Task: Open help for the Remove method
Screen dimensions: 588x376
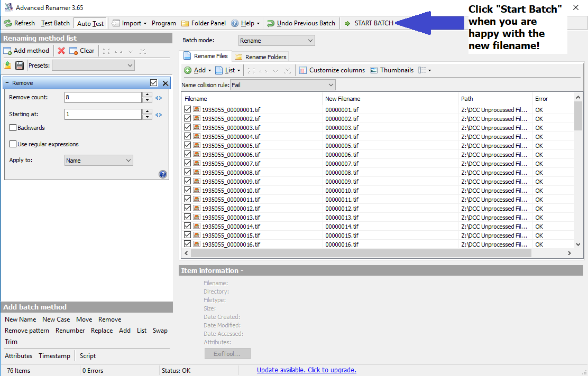Action: point(162,174)
